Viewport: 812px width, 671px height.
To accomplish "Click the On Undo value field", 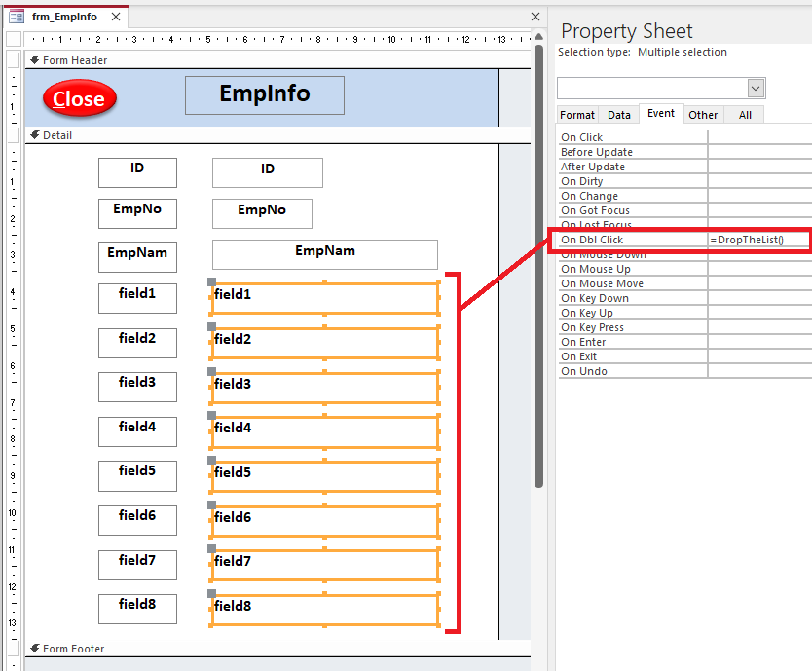I will pos(759,370).
